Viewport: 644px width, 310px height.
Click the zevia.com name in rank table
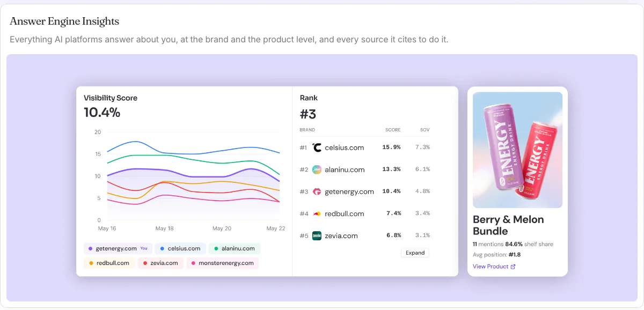(x=341, y=235)
